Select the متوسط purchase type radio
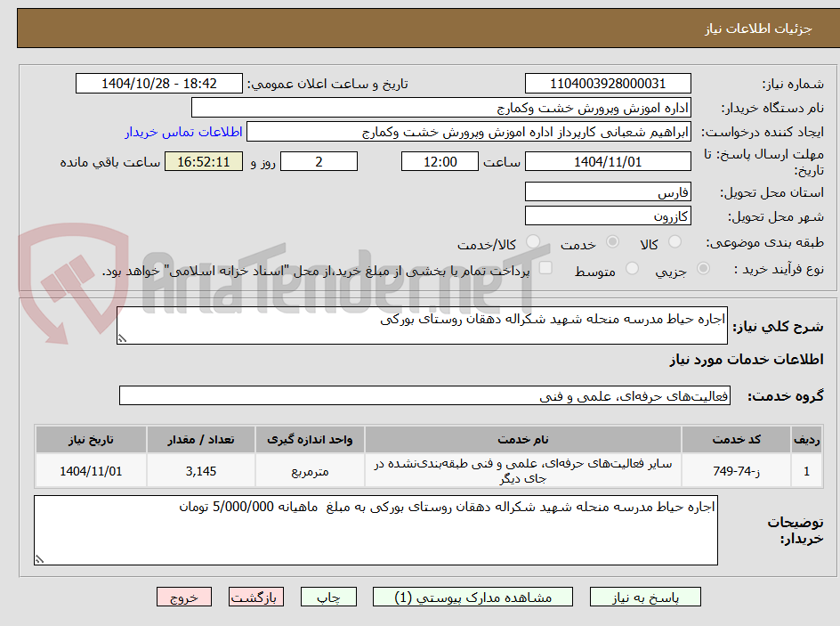This screenshot has width=840, height=626. pos(632,269)
